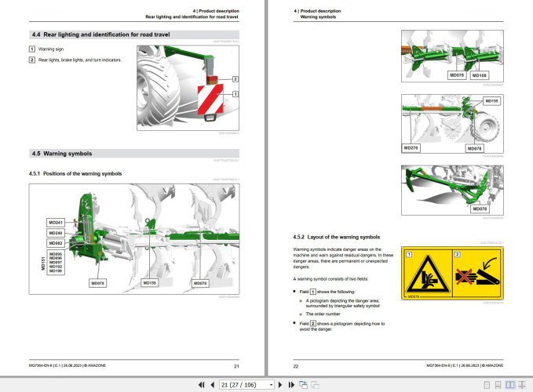Image resolution: width=533 pixels, height=392 pixels.
Task: Click the MD155 label on left page diagram
Action: click(x=150, y=283)
